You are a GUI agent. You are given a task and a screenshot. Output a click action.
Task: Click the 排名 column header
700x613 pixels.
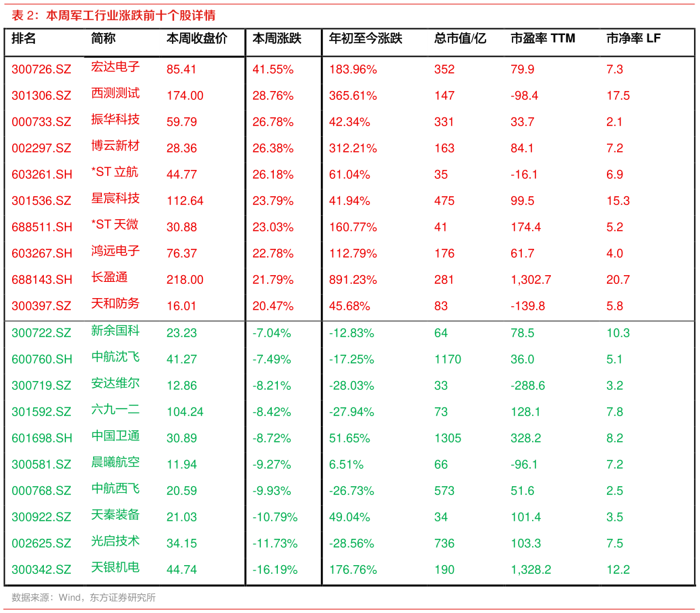pyautogui.click(x=23, y=39)
